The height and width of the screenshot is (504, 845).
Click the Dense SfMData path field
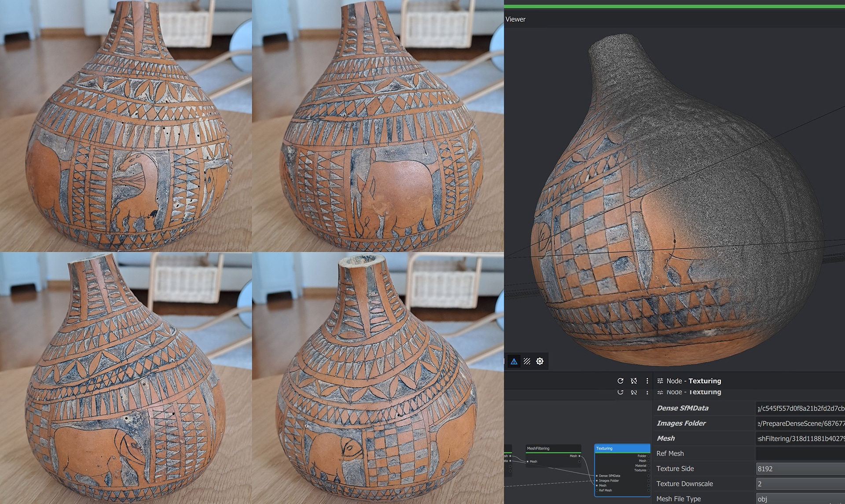click(800, 408)
